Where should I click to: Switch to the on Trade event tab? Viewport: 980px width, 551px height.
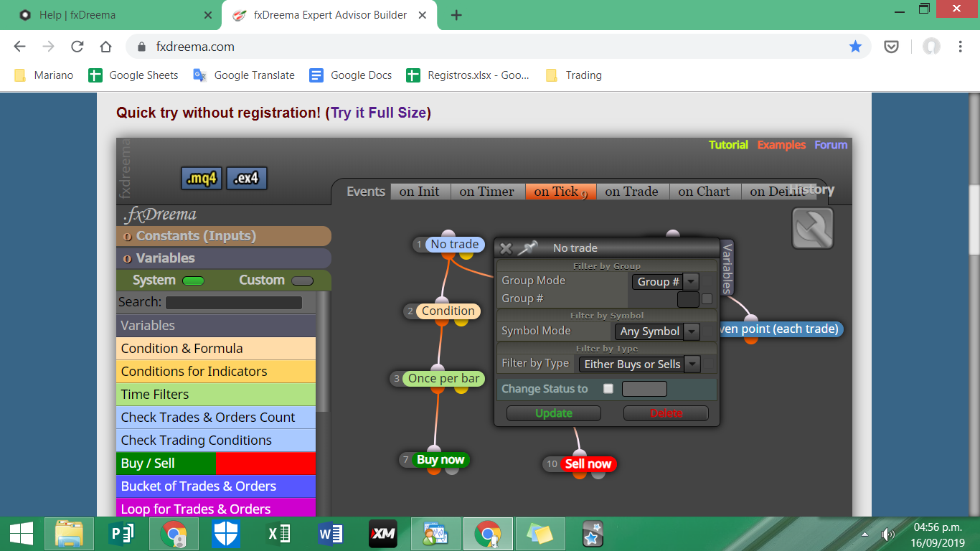click(631, 192)
